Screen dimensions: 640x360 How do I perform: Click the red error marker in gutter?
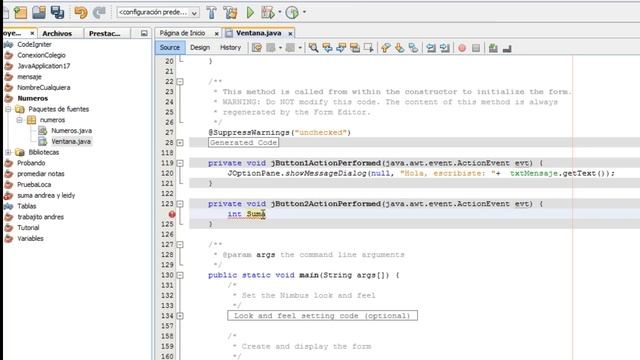172,214
